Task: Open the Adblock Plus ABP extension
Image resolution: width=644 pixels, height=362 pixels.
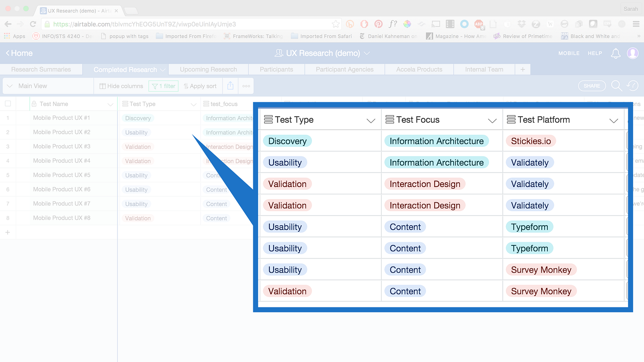Action: [x=479, y=24]
